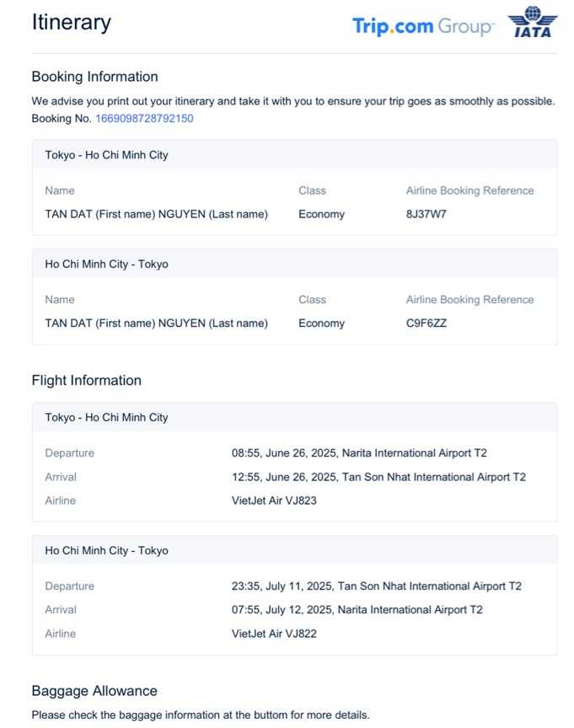Viewport: 574px width, 728px height.
Task: Click passenger name beside reference 8J37W7
Action: 156,214
